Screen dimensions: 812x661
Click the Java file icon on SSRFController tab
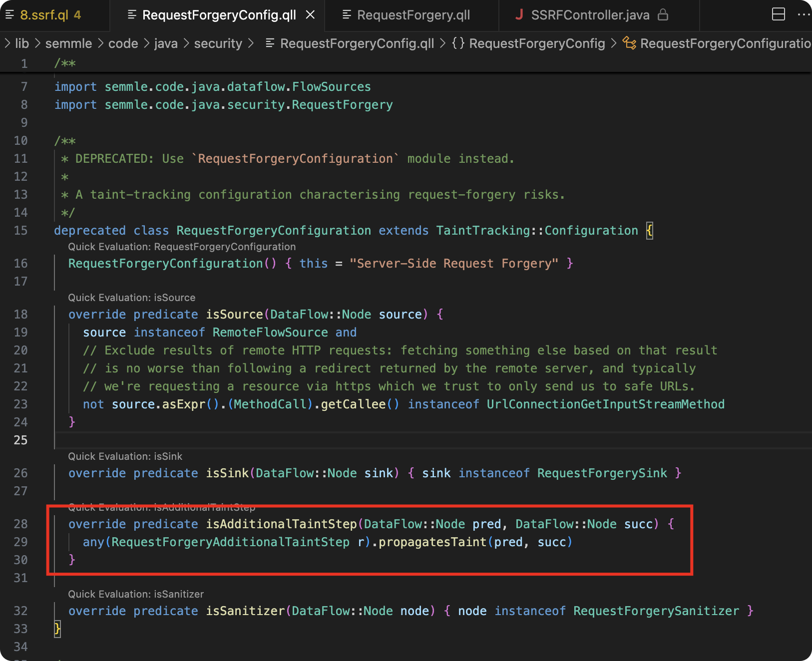(519, 14)
